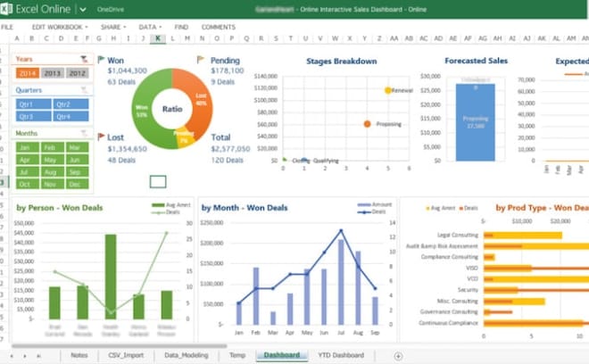Expand the EDIT WORKBOOK dropdown
Viewport: 589px width, 364px height.
click(60, 27)
